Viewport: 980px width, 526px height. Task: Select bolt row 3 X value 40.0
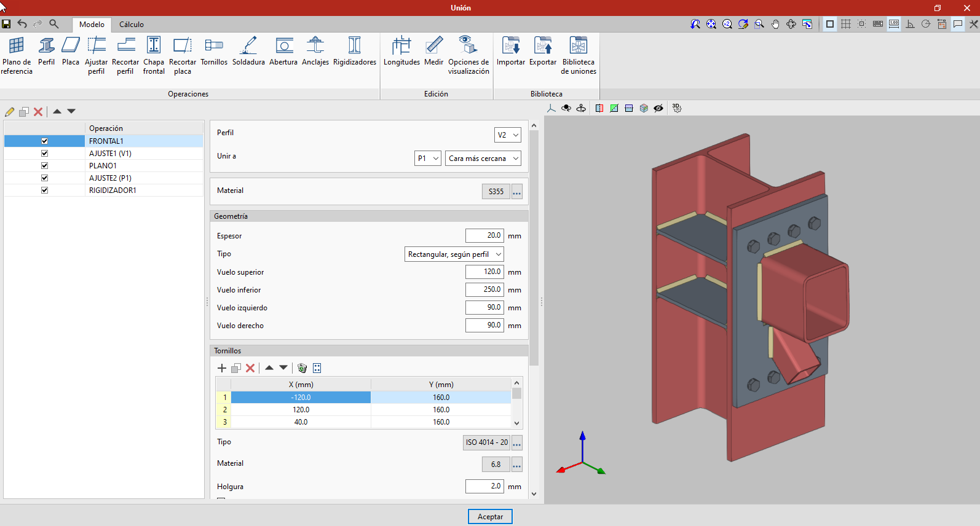click(x=301, y=422)
